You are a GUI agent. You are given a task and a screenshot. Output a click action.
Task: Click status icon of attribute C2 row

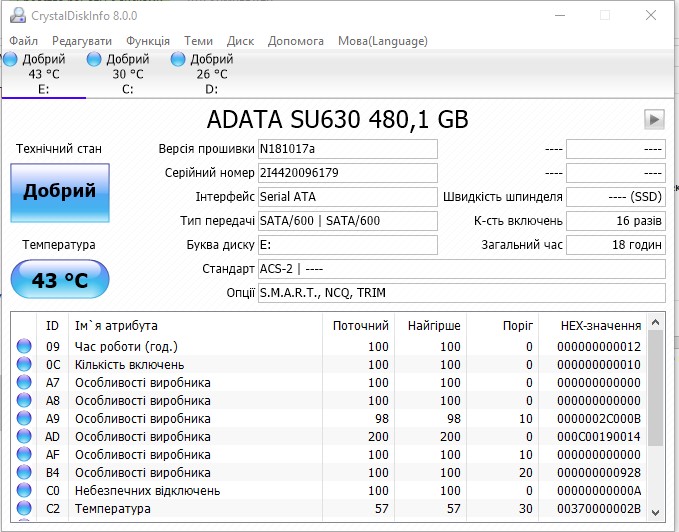click(x=24, y=508)
